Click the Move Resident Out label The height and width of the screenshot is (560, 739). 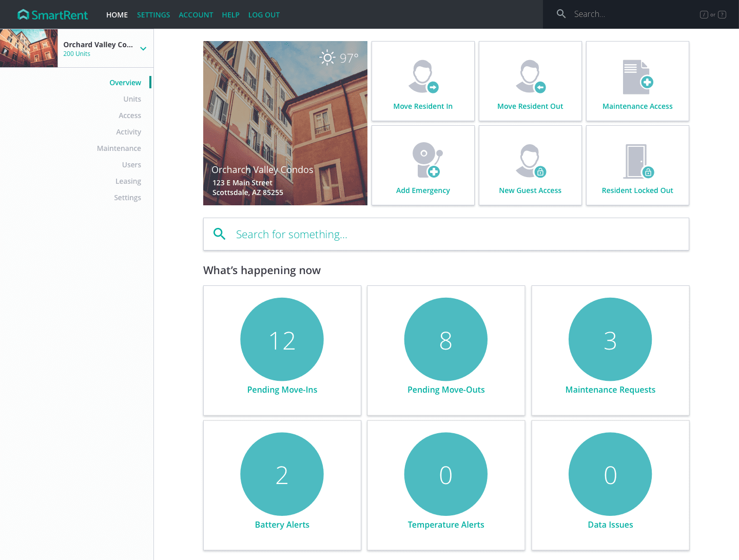[530, 106]
